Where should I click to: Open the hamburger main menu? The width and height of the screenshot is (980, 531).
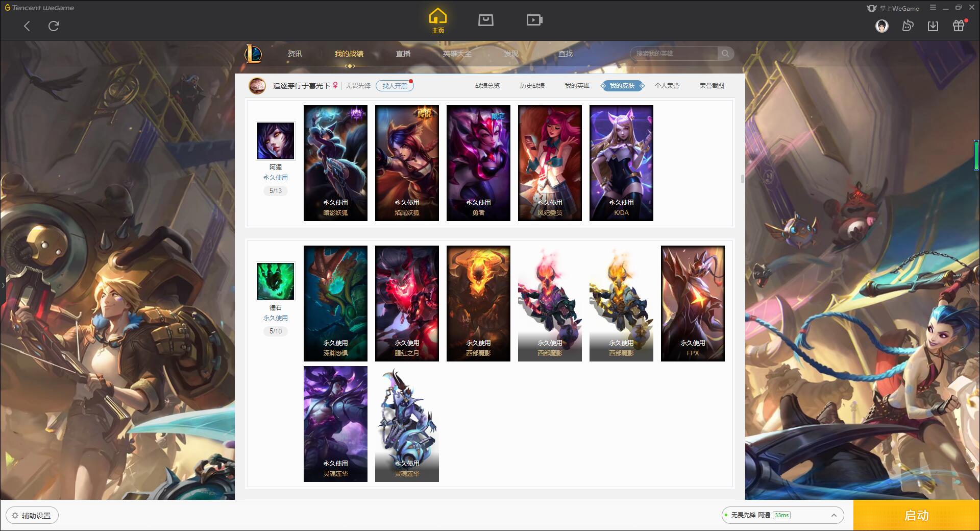(x=933, y=8)
